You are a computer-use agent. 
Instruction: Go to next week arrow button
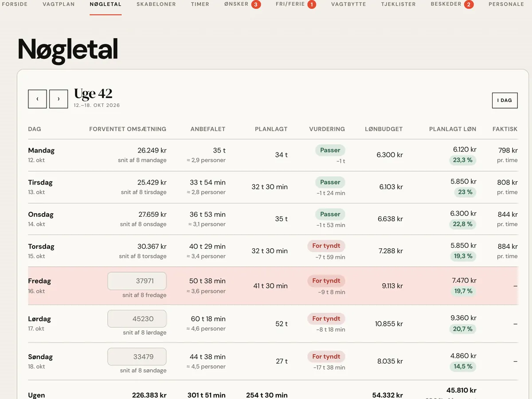pos(59,99)
